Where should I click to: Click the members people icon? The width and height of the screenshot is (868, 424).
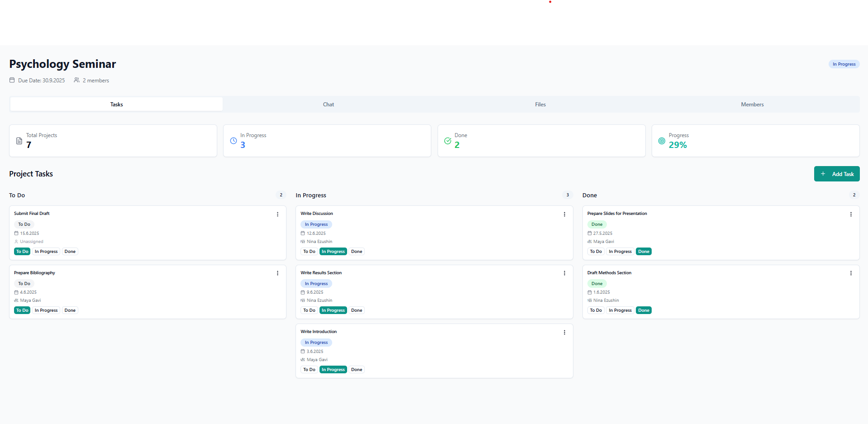coord(76,80)
